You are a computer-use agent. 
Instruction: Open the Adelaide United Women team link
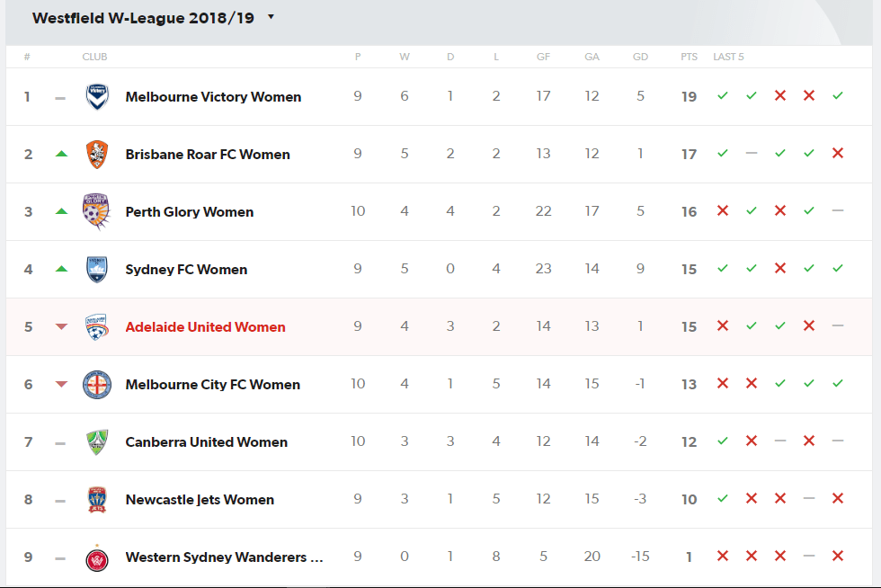pyautogui.click(x=205, y=327)
